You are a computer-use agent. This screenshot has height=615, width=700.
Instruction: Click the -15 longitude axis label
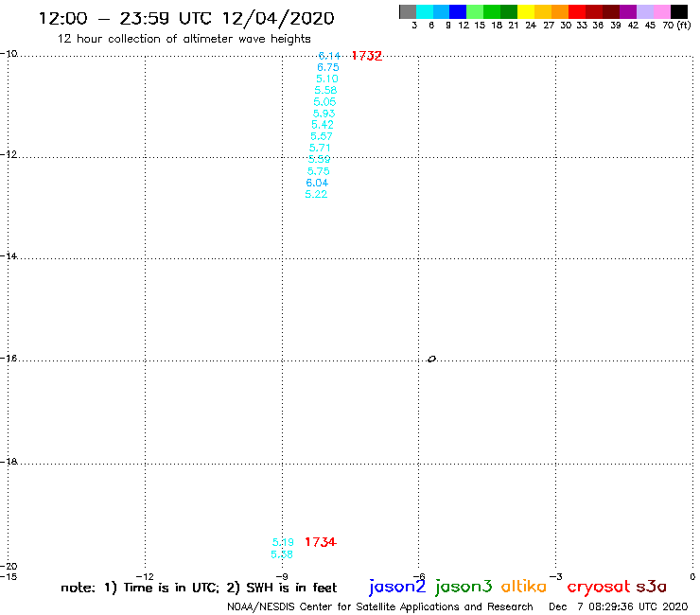9,576
